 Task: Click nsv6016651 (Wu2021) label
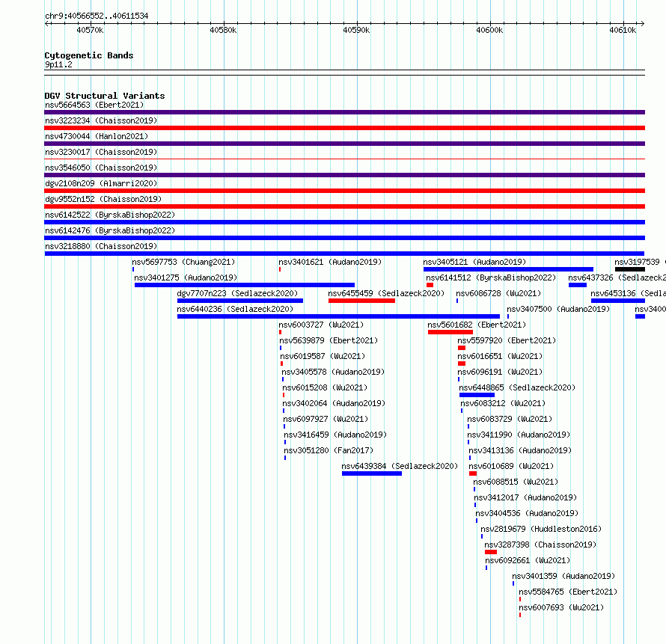click(x=500, y=356)
